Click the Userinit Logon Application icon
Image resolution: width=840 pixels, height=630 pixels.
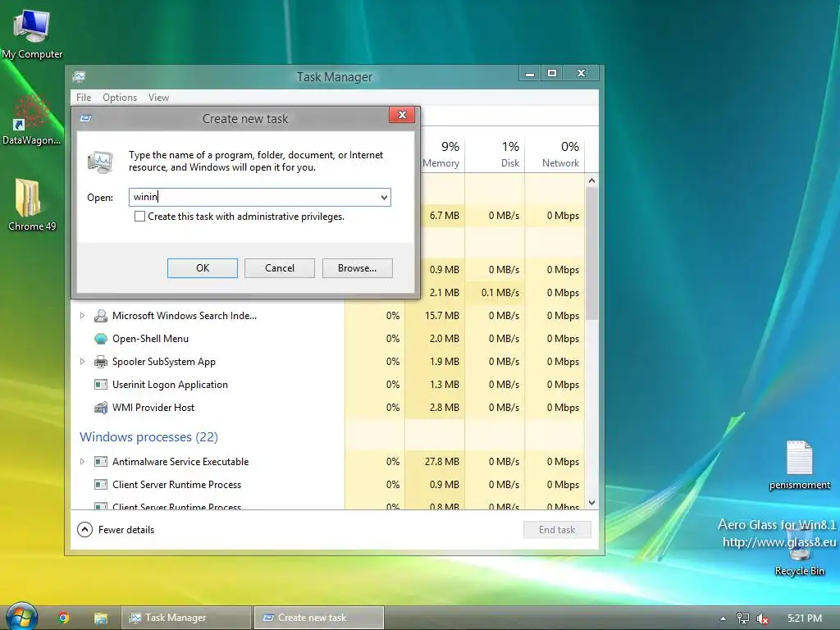coord(100,385)
